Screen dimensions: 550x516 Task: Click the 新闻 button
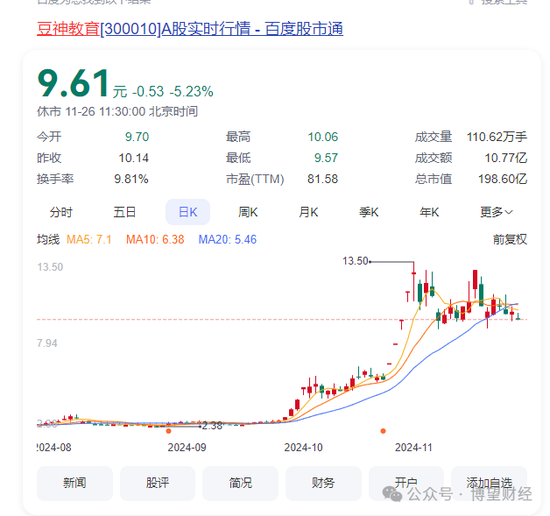[x=75, y=483]
